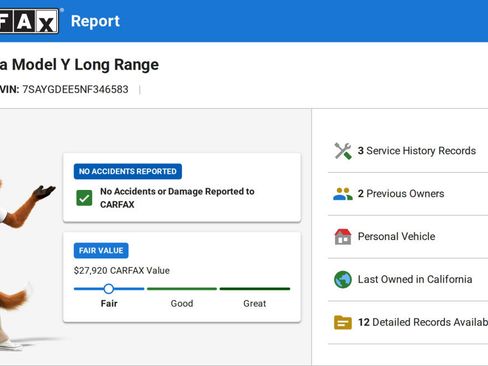Click the $27,920 CARFAX Value text
The height and width of the screenshot is (366, 488).
(x=122, y=270)
